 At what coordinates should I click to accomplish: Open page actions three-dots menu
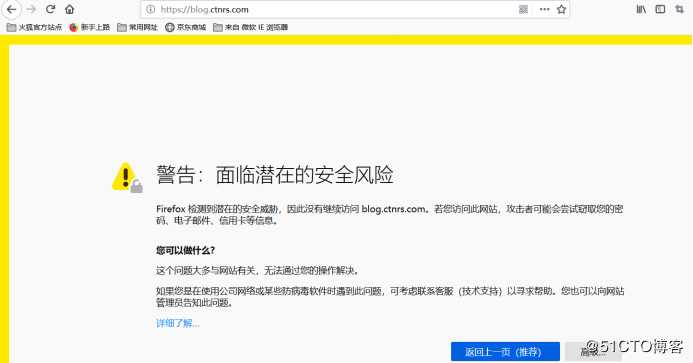[x=544, y=9]
